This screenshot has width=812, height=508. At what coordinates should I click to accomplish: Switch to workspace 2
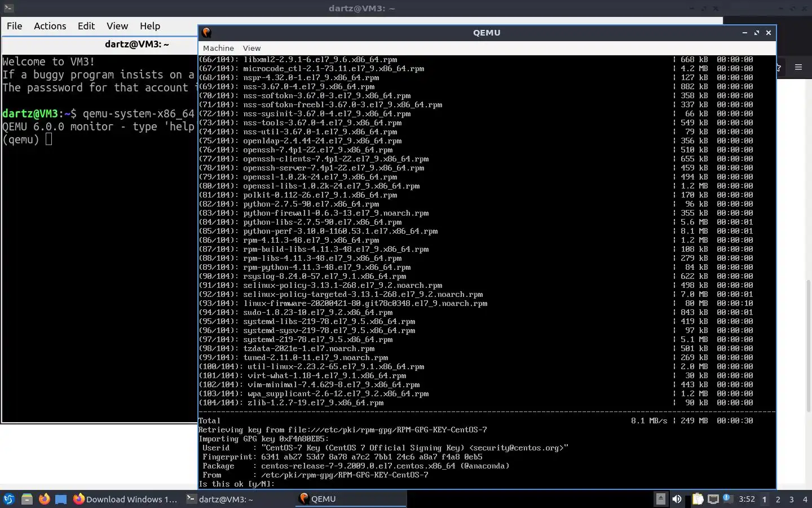(x=778, y=499)
